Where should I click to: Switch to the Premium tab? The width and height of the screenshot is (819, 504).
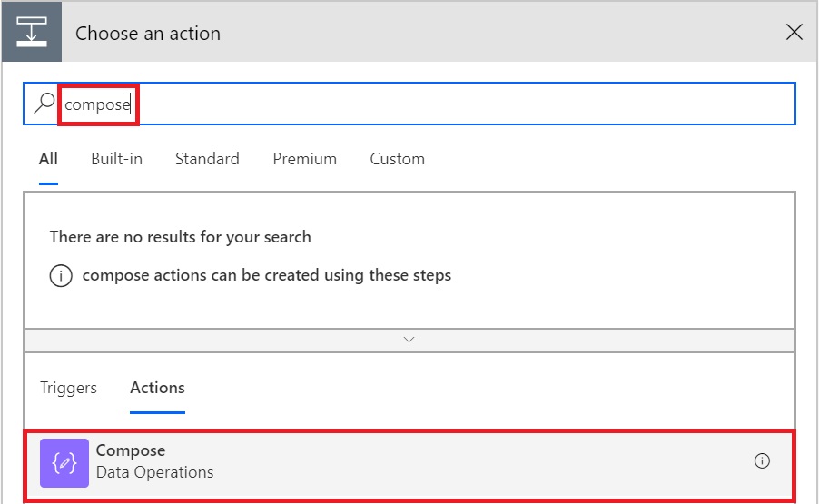click(304, 159)
